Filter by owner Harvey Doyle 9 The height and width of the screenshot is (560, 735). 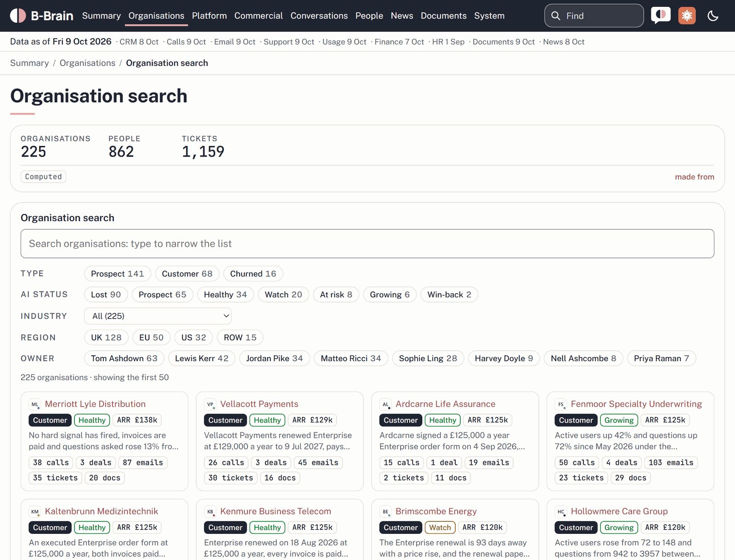tap(504, 358)
